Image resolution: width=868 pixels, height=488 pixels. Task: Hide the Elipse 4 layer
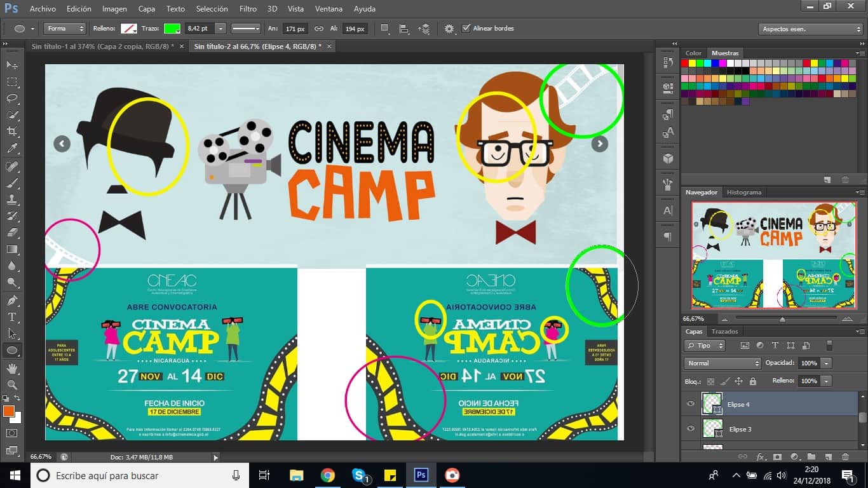pyautogui.click(x=691, y=404)
